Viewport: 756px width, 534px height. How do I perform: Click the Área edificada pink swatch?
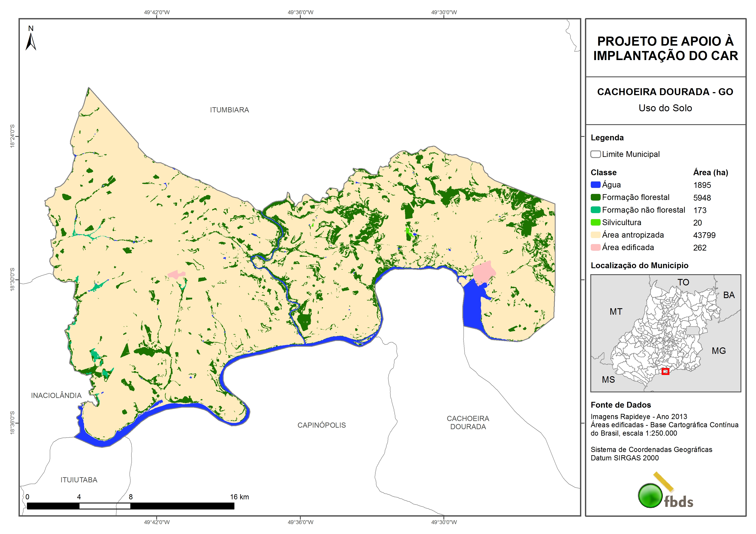pos(595,248)
